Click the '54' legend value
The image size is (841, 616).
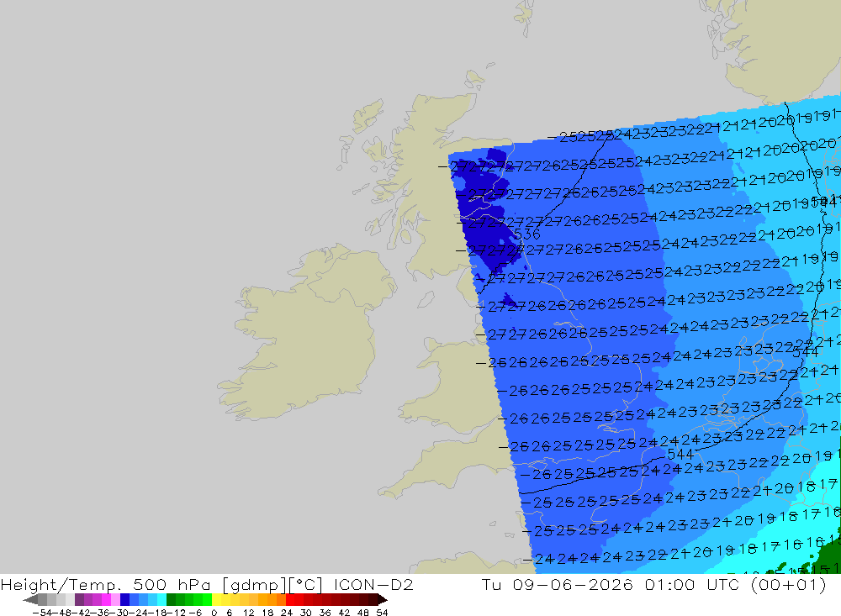[382, 613]
